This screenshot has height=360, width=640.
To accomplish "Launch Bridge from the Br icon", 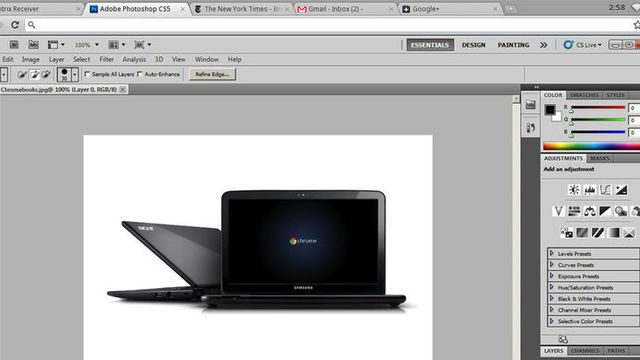I will (14, 44).
